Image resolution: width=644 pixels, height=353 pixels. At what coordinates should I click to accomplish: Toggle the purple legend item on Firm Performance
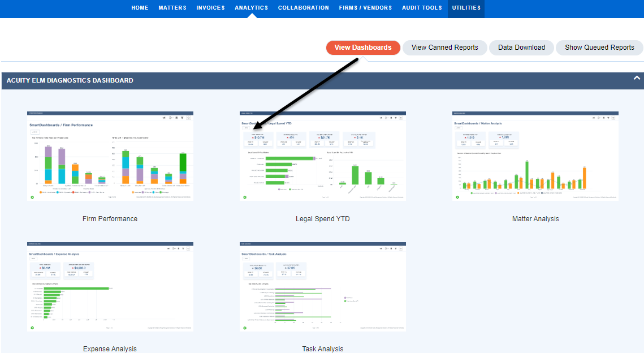pos(90,192)
